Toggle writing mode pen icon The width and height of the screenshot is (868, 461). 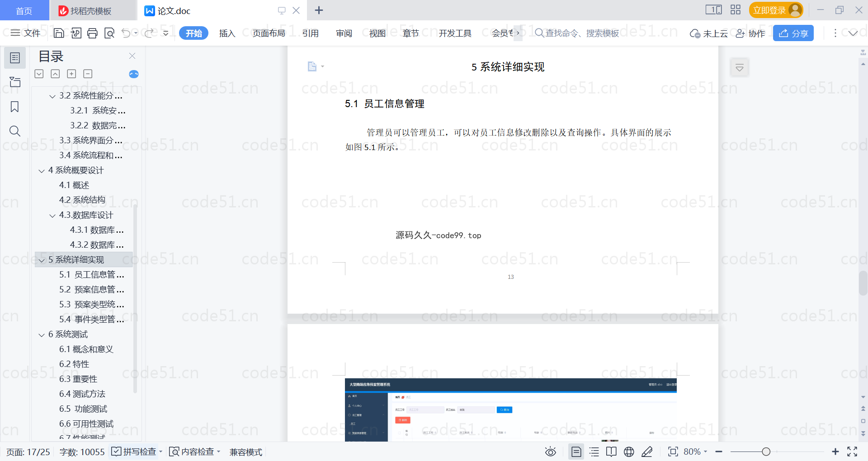click(x=647, y=452)
